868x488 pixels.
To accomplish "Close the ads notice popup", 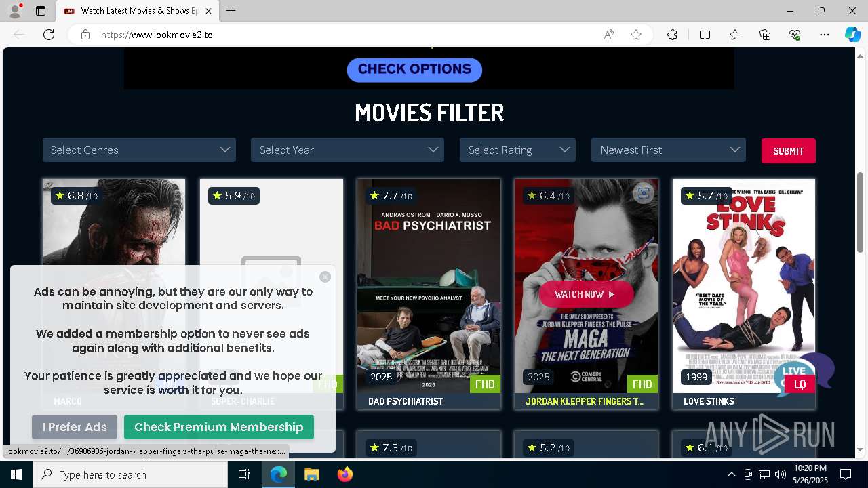I will tap(325, 277).
